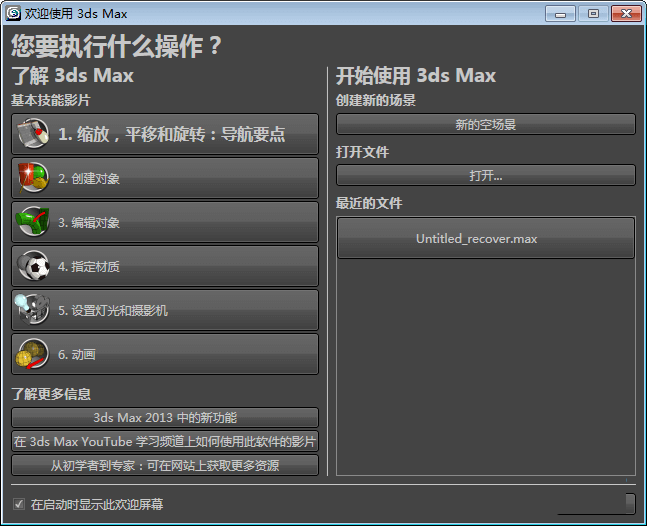Click the soccer ball icon for 指定材质
Viewport: 647px width, 526px height.
[x=33, y=266]
